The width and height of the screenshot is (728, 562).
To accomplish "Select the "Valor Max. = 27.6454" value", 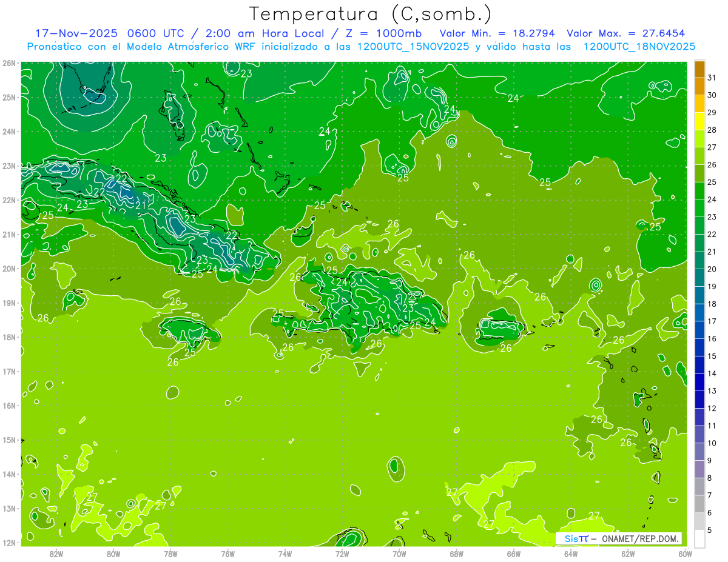I will (x=627, y=33).
